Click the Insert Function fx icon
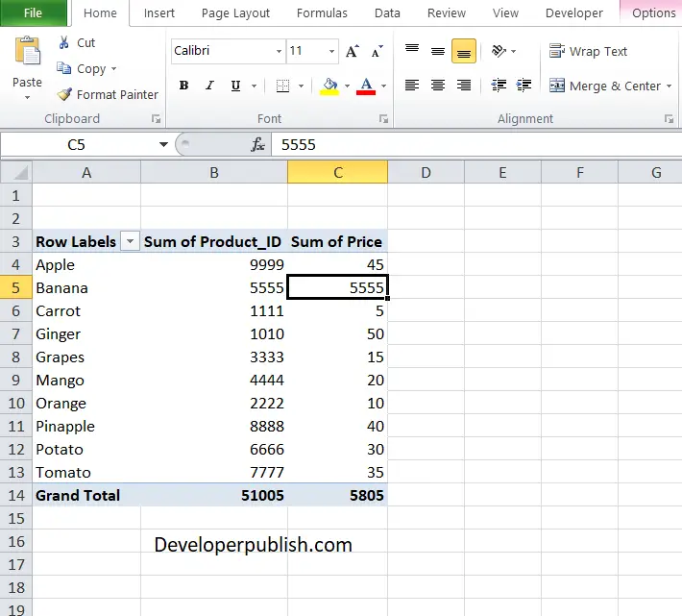The height and width of the screenshot is (616, 682). (x=258, y=144)
